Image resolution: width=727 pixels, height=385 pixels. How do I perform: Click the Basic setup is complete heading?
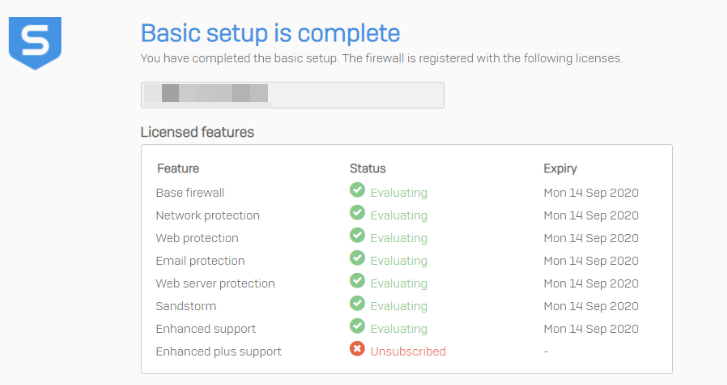(x=270, y=33)
